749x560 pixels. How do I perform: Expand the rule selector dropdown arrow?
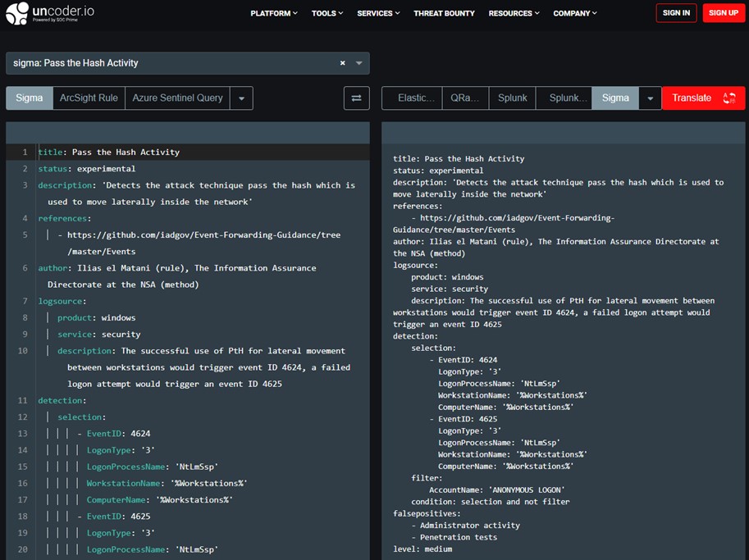pos(359,63)
